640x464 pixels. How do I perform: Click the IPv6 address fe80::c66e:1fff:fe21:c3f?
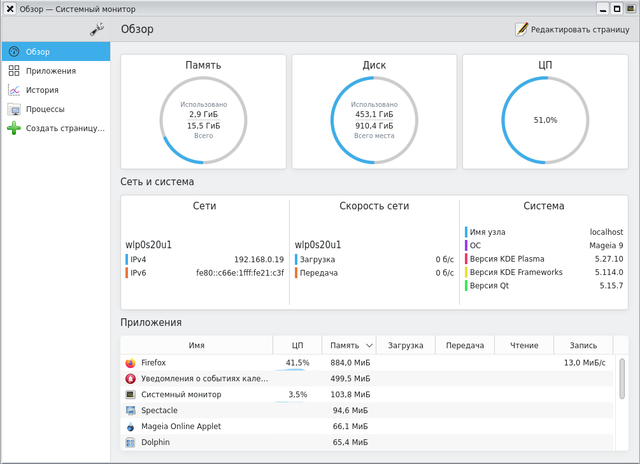pos(240,273)
